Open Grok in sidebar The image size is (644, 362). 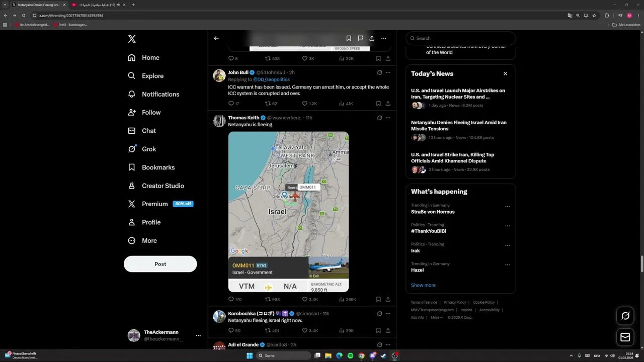pos(142,149)
